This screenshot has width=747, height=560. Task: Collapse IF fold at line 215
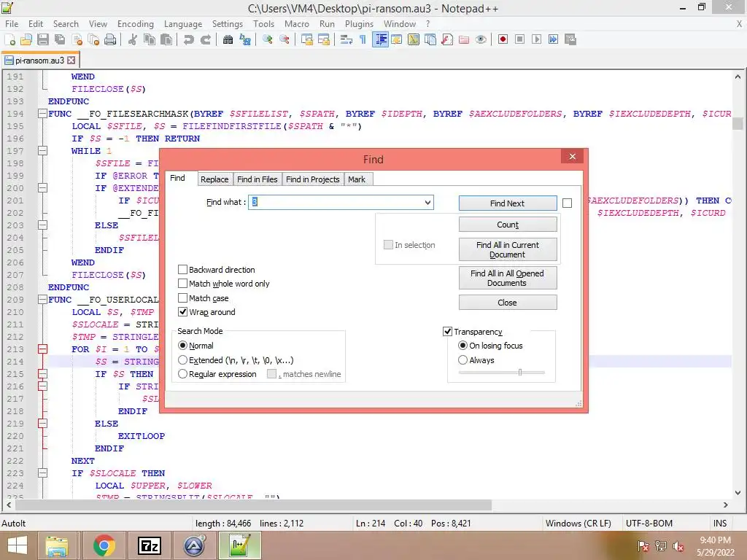click(x=42, y=374)
